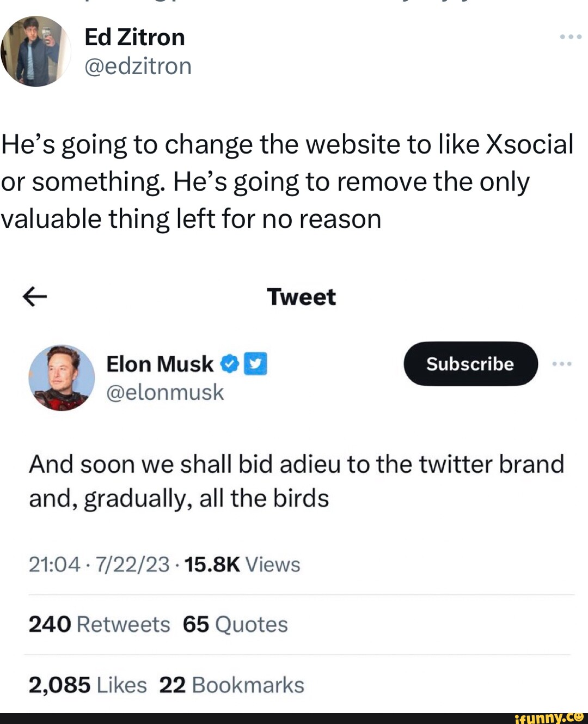Image resolution: width=588 pixels, height=724 pixels.
Task: Subscribe to Elon Musk's account
Action: 469,364
